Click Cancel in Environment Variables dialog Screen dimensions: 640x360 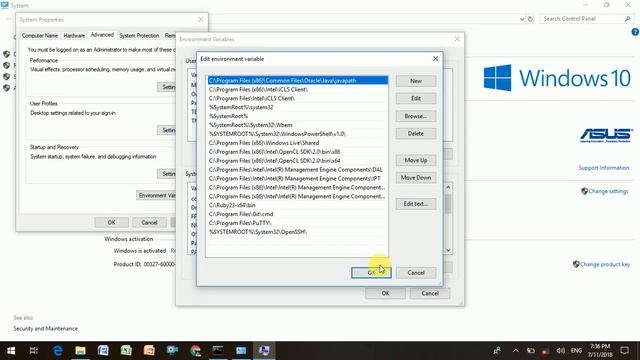coord(430,293)
